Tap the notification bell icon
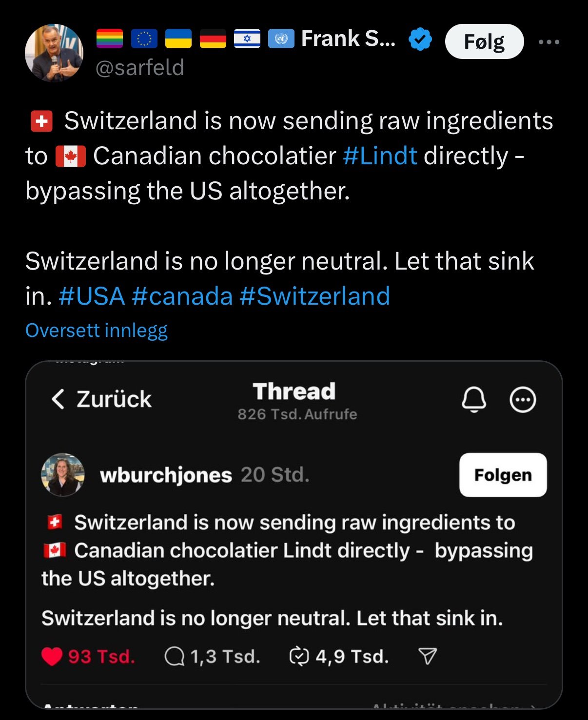 click(x=474, y=400)
